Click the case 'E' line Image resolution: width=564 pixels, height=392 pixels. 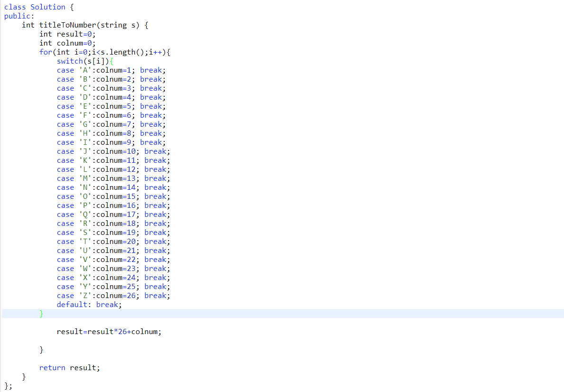pyautogui.click(x=111, y=106)
